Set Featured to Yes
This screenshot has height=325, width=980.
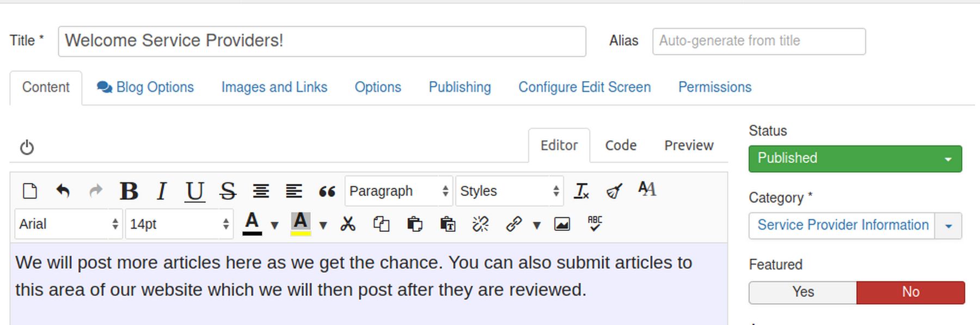(x=803, y=292)
